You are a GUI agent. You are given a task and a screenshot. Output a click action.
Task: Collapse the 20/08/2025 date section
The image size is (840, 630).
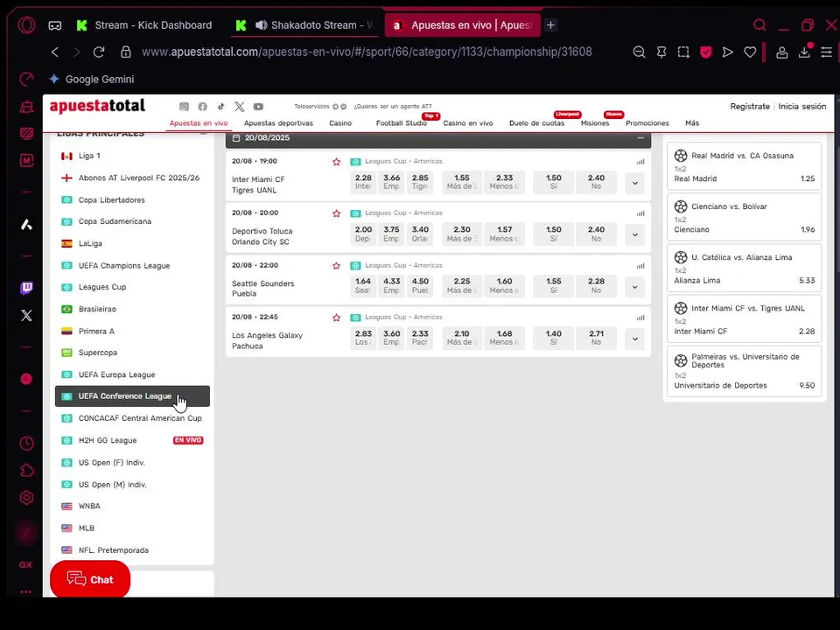(640, 138)
